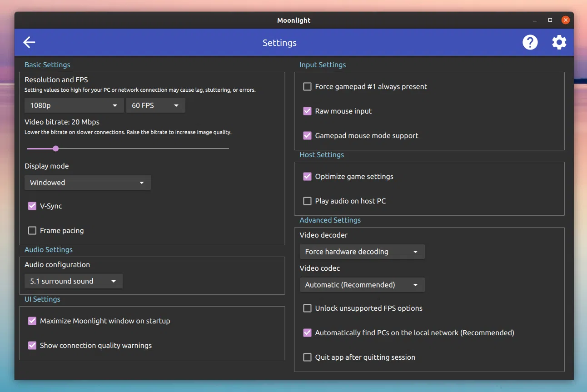Open the 60 FPS dropdown

pyautogui.click(x=156, y=105)
